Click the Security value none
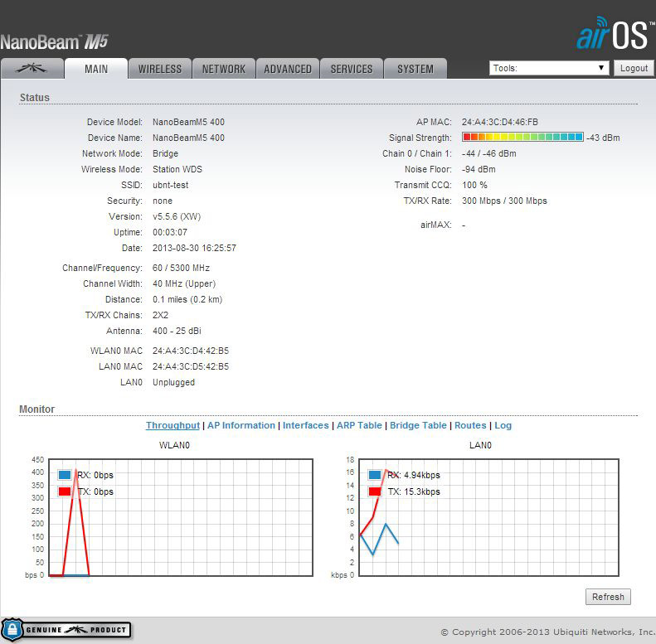 point(163,201)
